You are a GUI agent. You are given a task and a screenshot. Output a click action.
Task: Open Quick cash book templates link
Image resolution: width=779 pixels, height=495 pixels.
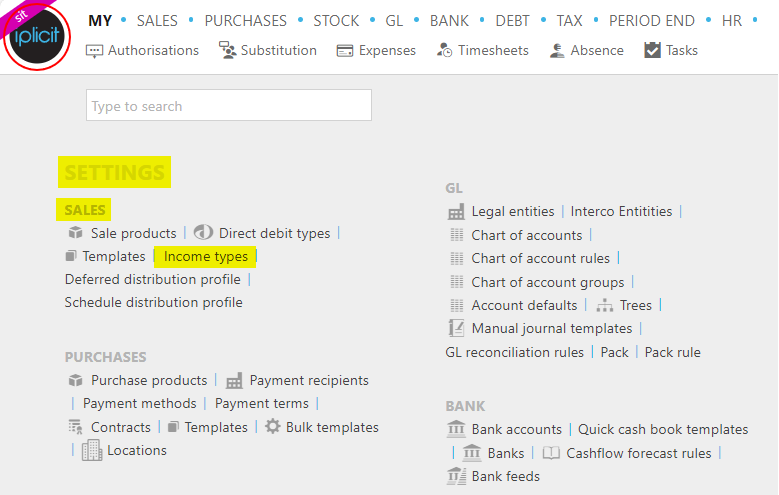point(663,429)
